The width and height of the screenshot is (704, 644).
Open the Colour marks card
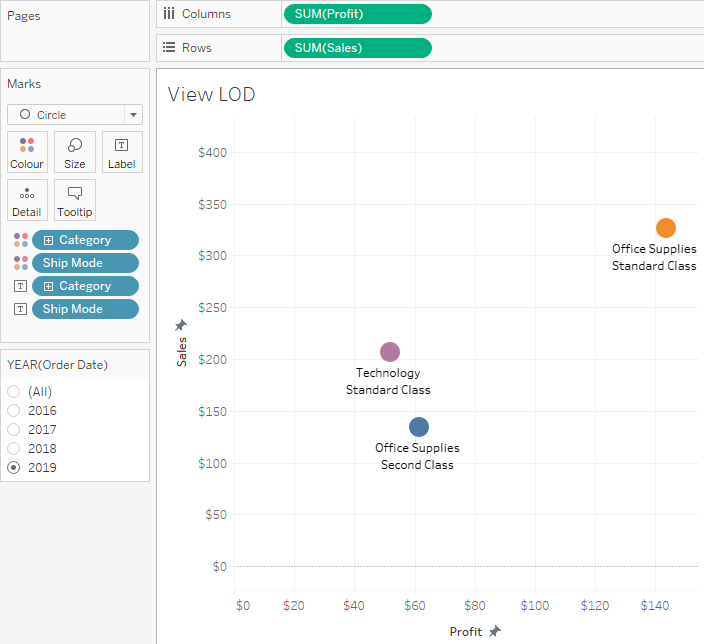pyautogui.click(x=27, y=152)
